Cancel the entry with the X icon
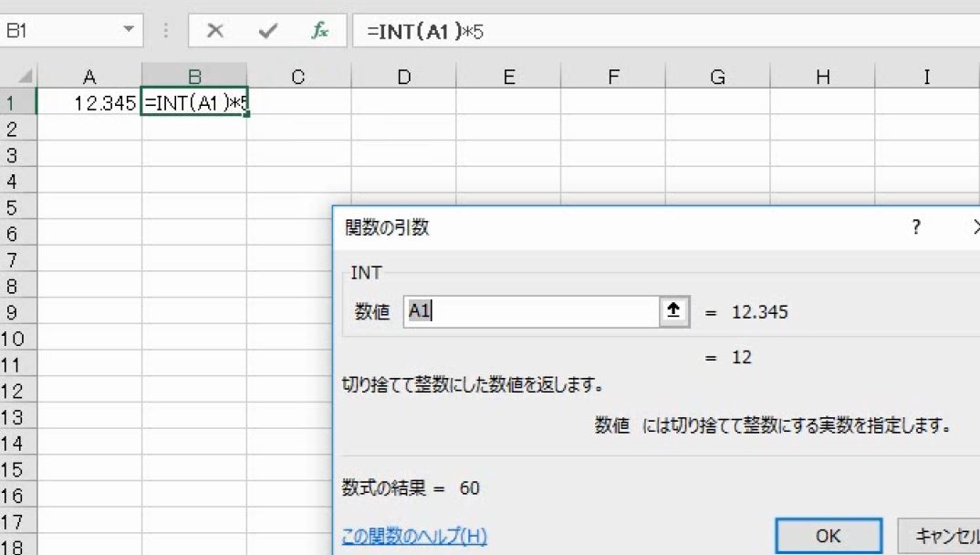The height and width of the screenshot is (555, 980). click(x=214, y=29)
